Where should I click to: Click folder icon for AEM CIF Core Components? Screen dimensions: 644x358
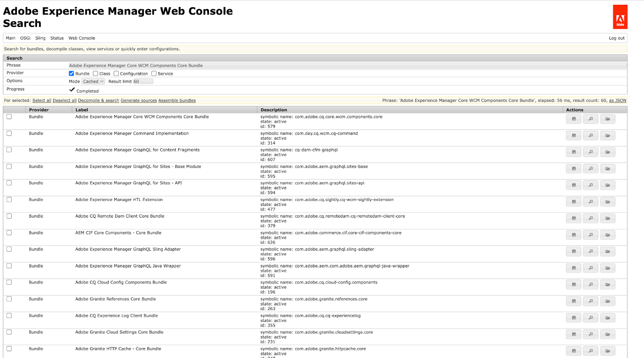click(608, 235)
